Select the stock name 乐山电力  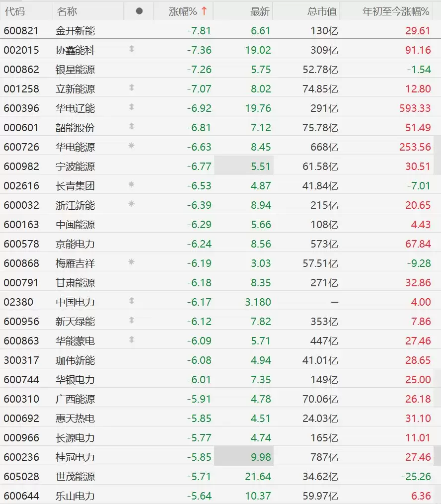(75, 496)
